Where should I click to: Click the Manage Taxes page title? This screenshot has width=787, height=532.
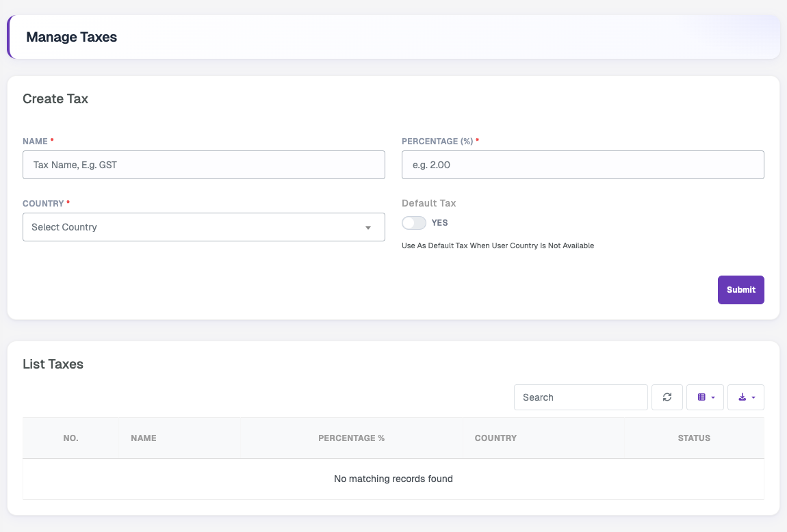point(71,37)
